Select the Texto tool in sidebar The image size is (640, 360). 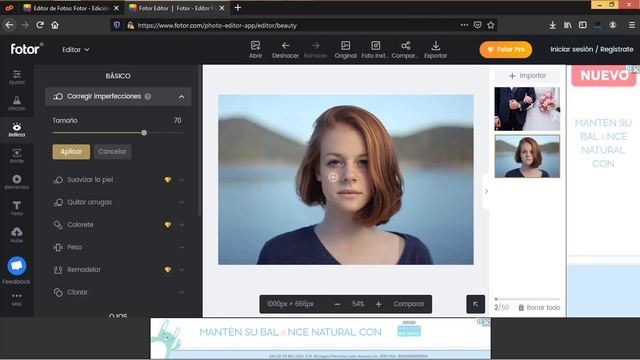point(17,208)
